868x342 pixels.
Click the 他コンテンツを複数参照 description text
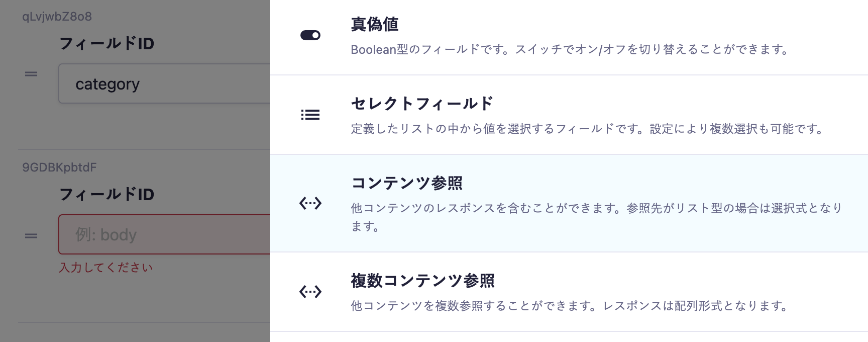(x=570, y=306)
